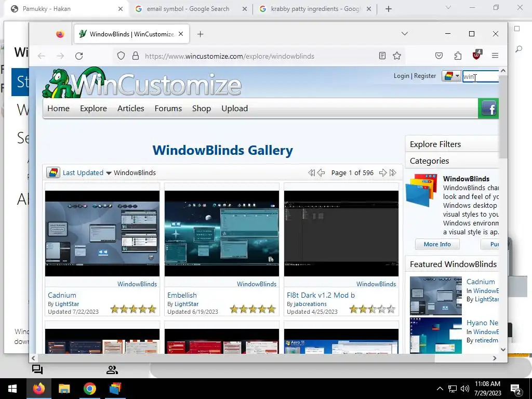
Task: Open Windows Start menu
Action: 12,389
